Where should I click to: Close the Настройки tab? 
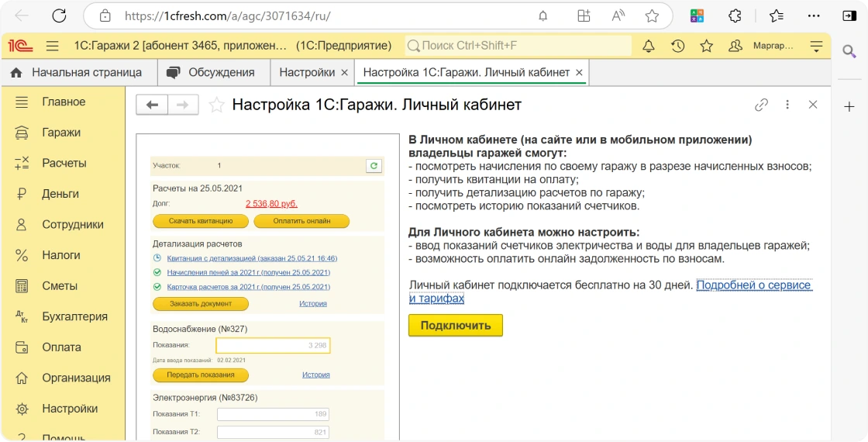pyautogui.click(x=344, y=73)
